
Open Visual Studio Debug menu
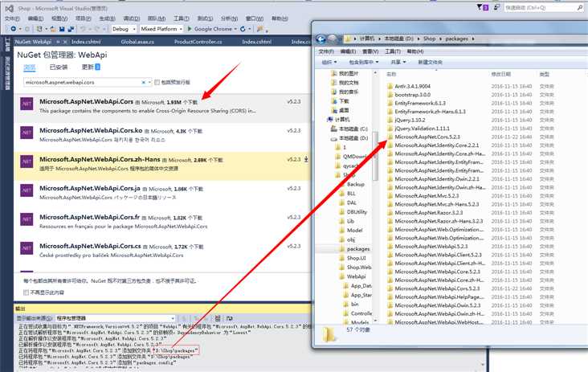tap(131, 18)
